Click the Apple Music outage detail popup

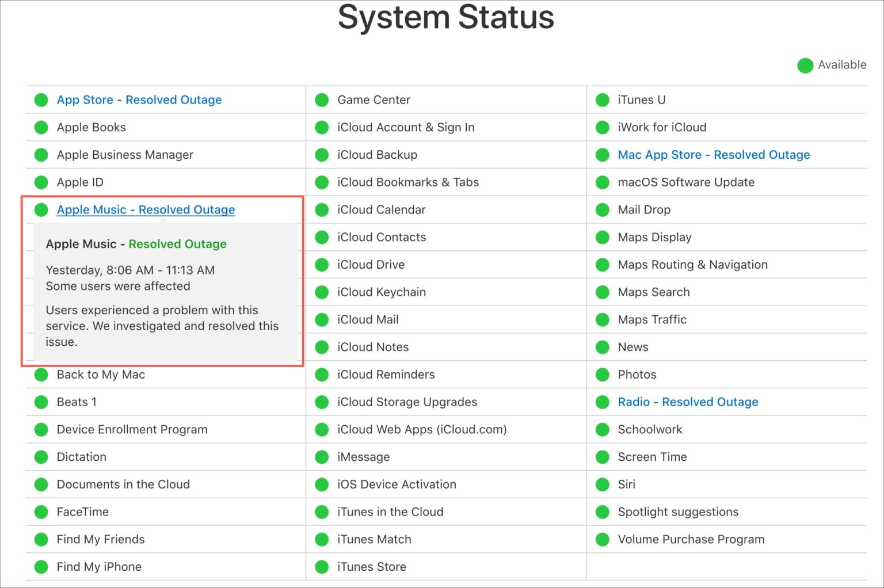[x=166, y=293]
